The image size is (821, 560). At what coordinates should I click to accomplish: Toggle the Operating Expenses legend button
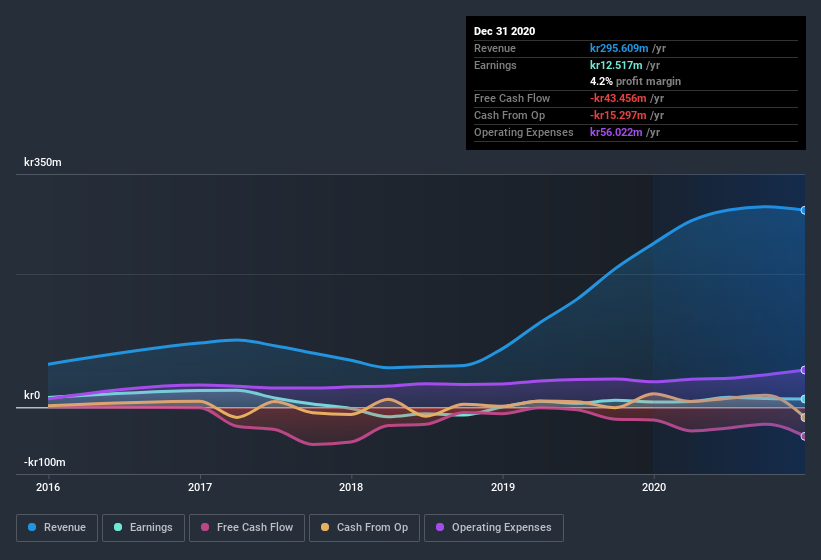pos(494,528)
